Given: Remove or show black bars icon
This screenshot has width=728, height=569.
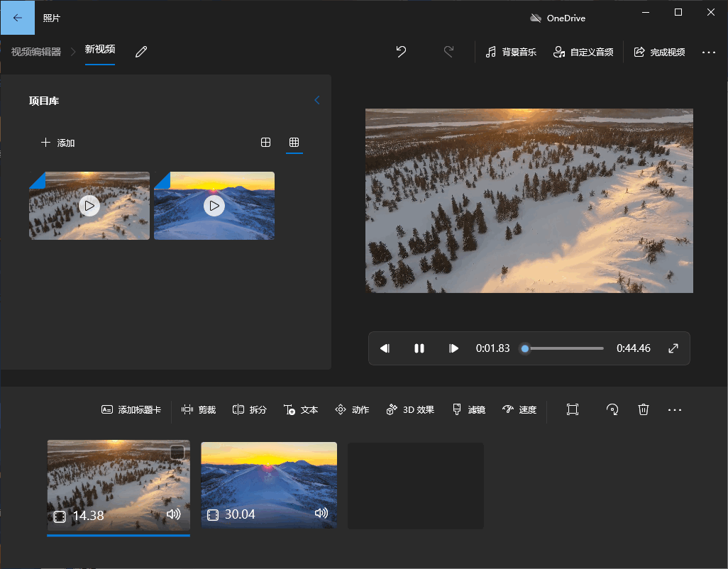Looking at the screenshot, I should pyautogui.click(x=573, y=409).
